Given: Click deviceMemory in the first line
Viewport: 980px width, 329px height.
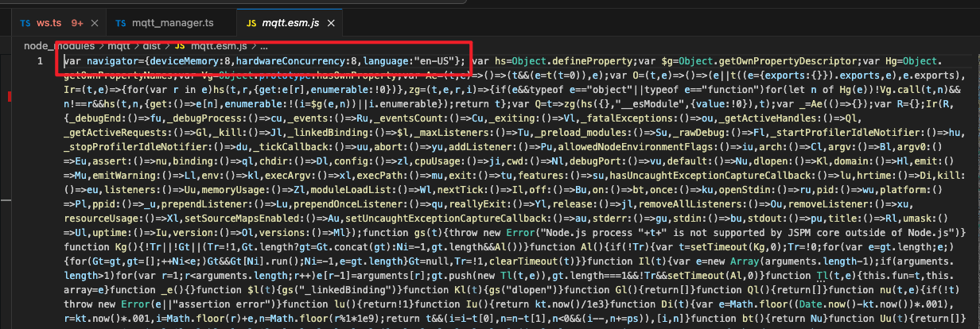Looking at the screenshot, I should point(185,61).
